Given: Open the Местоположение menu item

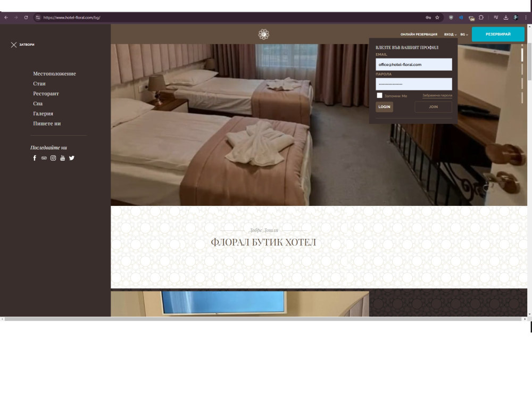Looking at the screenshot, I should (54, 73).
